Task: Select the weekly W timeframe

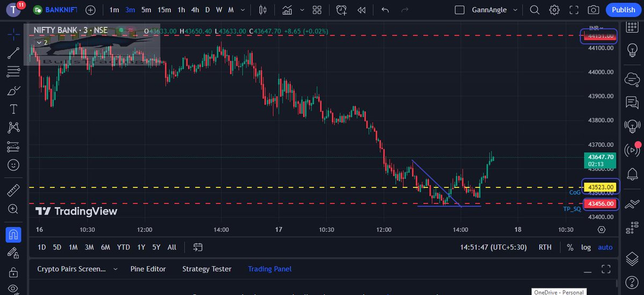Action: click(219, 10)
